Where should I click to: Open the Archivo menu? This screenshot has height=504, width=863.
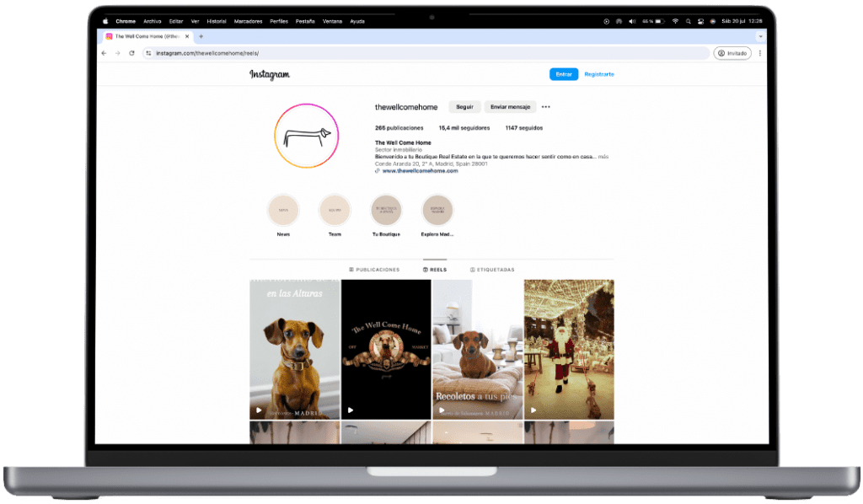coord(153,21)
